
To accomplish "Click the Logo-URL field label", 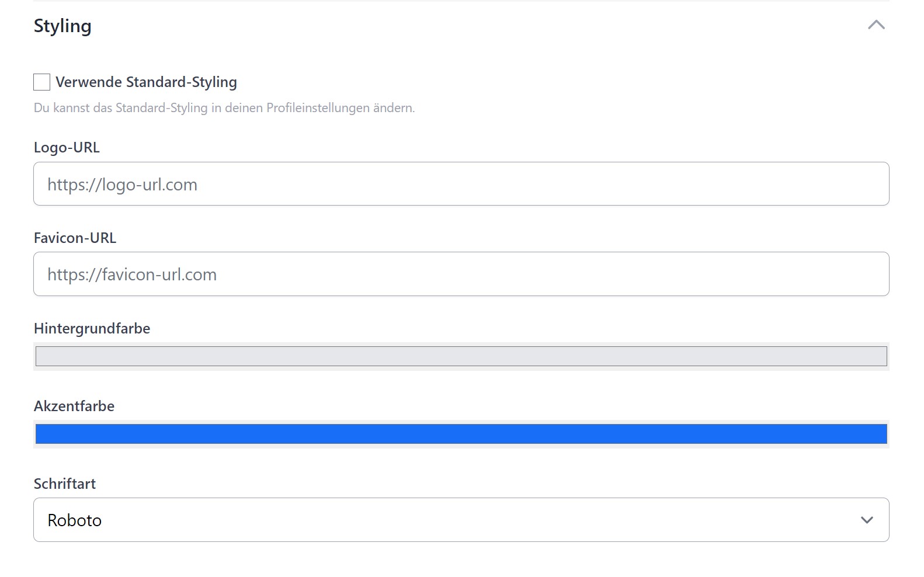I will click(x=67, y=148).
